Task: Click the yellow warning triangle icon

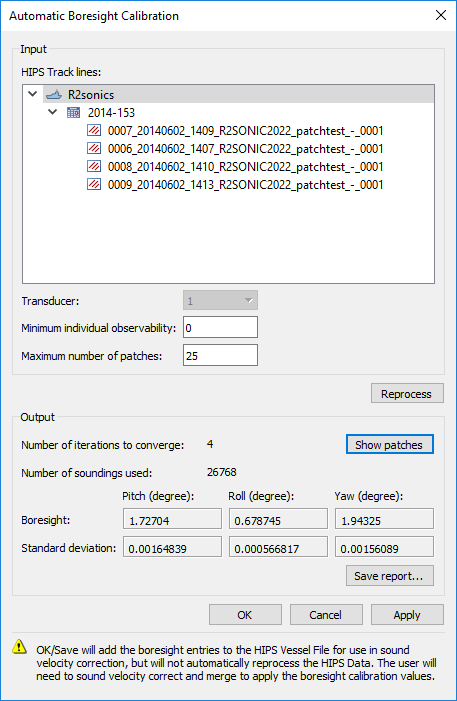Action: point(20,646)
